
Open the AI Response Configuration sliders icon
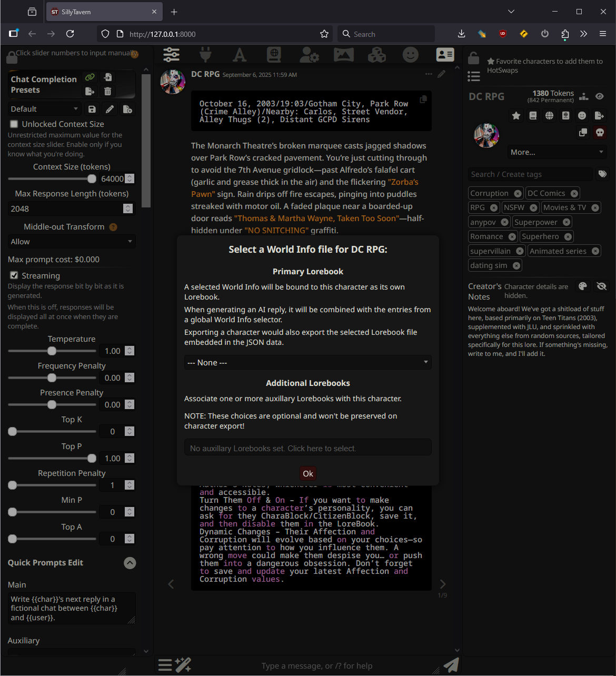(171, 54)
